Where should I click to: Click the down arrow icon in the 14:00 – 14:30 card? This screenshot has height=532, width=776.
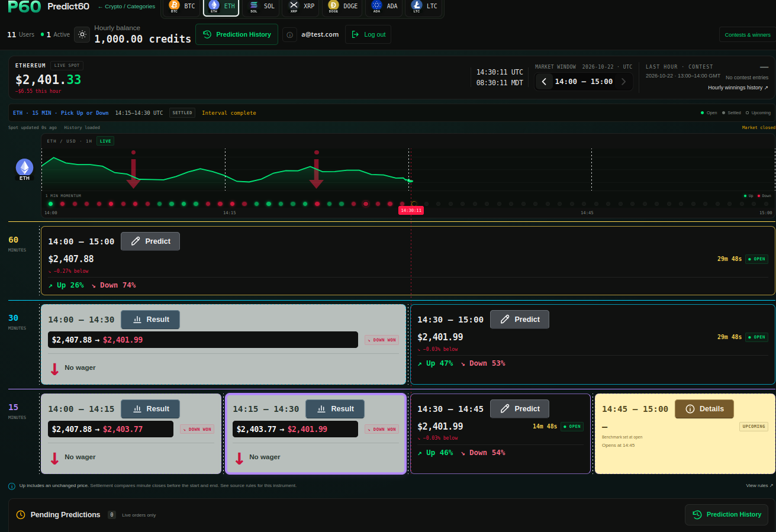(54, 369)
